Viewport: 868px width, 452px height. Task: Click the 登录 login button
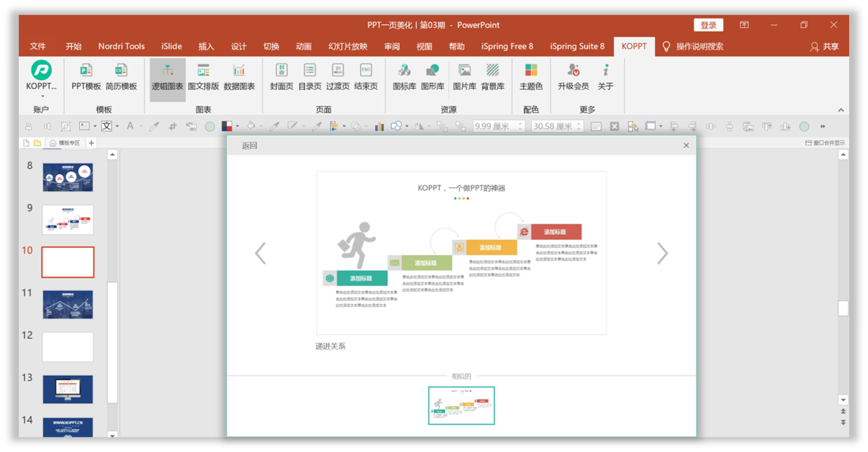point(708,25)
